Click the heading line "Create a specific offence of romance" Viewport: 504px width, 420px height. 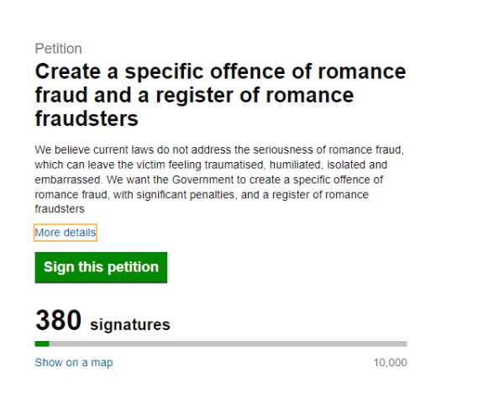(x=220, y=71)
